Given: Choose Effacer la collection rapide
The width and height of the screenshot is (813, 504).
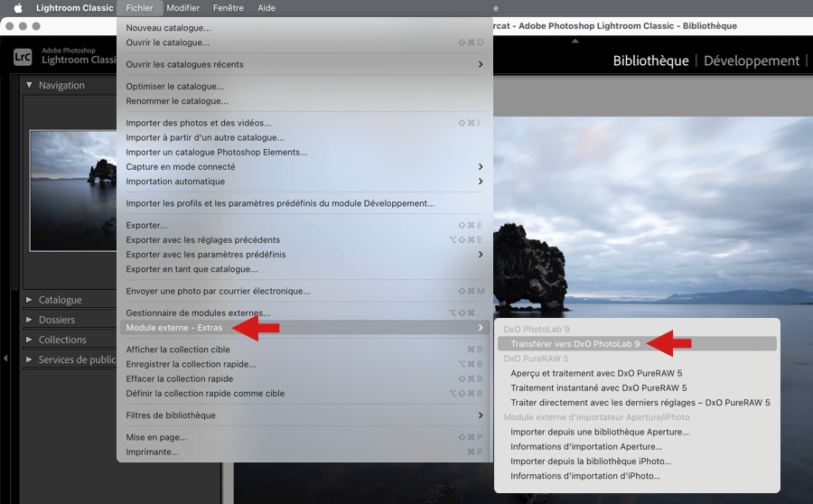Looking at the screenshot, I should point(304,378).
